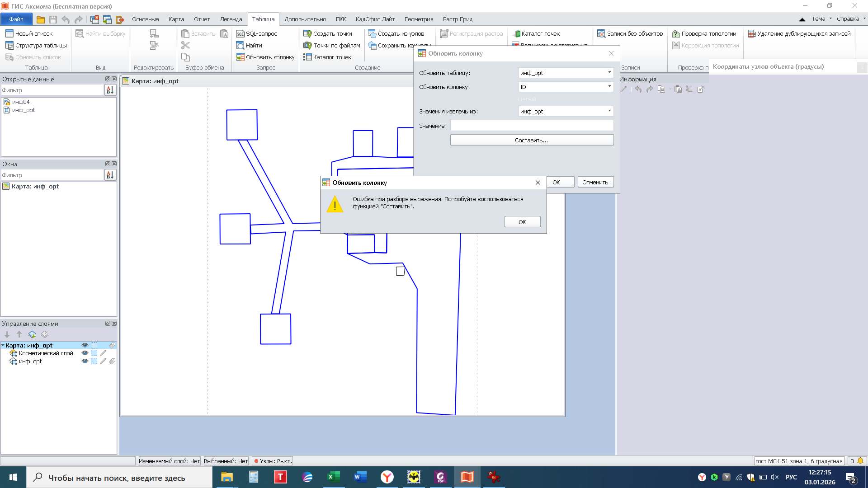Click Удаление дублирующихся записей icon
Screen dimensions: 868x488
(752, 34)
